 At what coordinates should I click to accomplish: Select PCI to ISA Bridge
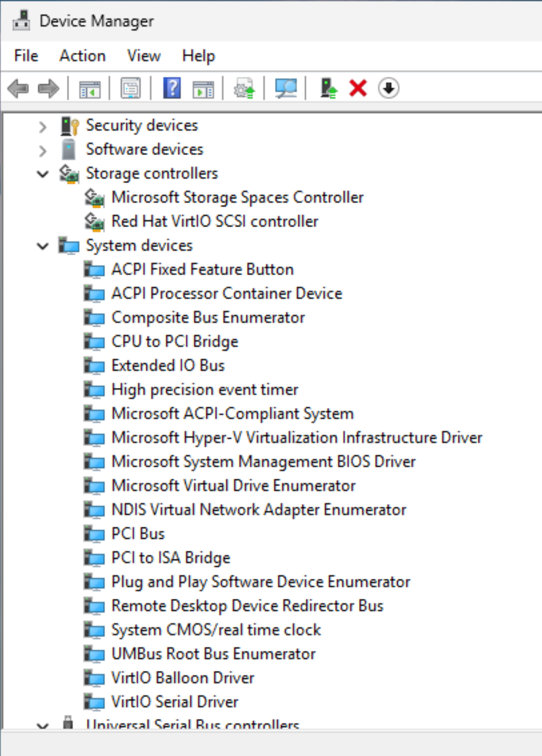tap(171, 557)
